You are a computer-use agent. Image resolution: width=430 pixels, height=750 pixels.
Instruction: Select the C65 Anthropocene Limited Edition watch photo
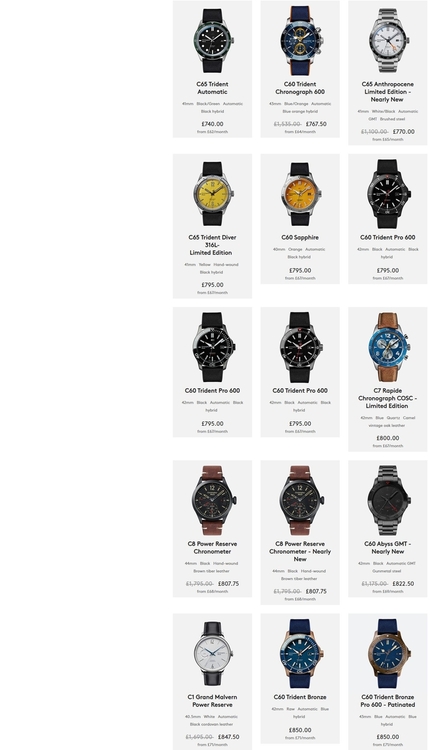tap(388, 41)
